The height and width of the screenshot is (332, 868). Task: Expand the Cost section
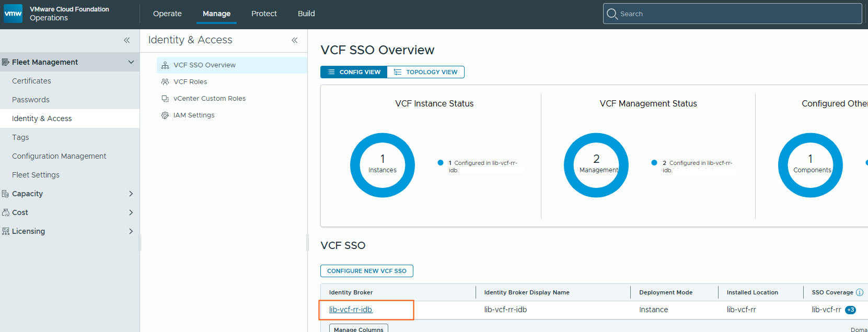(x=131, y=212)
